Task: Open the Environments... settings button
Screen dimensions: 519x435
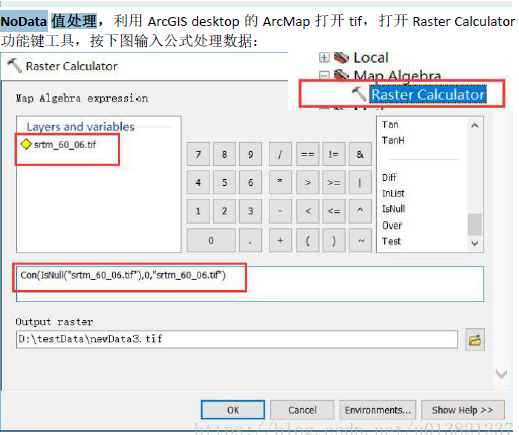Action: tap(377, 410)
